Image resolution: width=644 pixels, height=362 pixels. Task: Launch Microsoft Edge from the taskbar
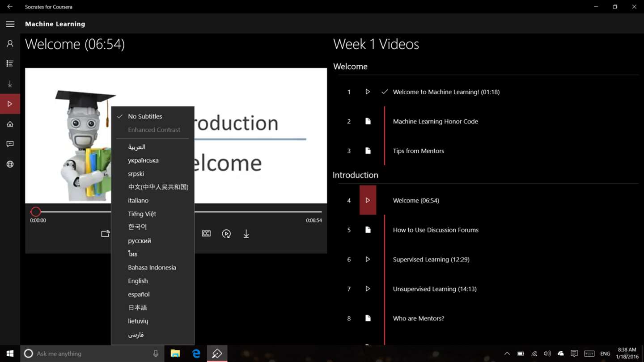(196, 354)
